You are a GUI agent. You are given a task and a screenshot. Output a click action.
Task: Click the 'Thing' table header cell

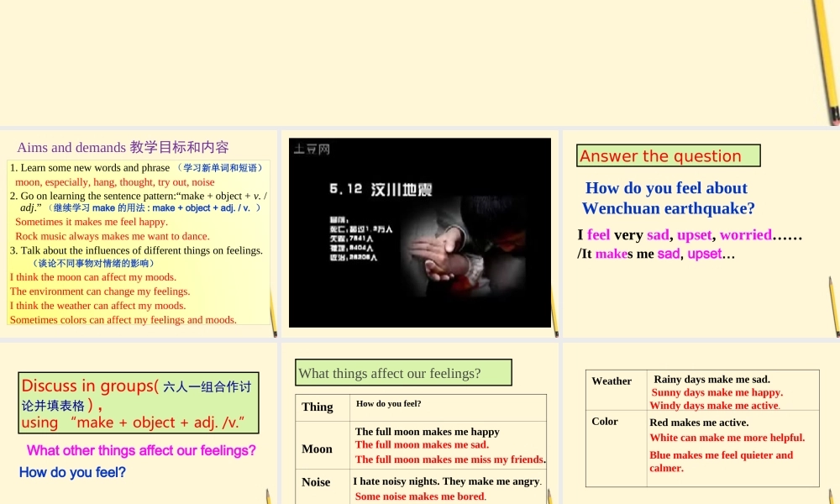[322, 407]
